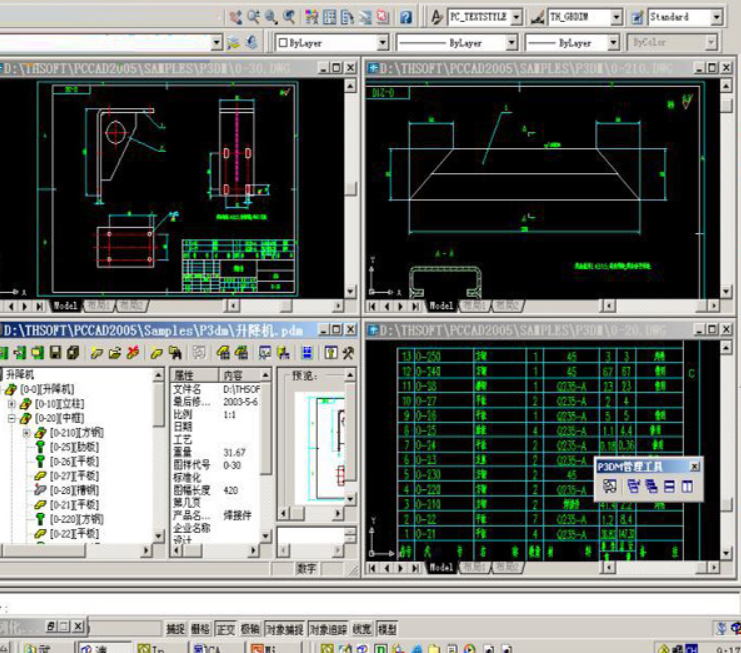The image size is (741, 653).
Task: Toggle 捕捉 snap mode in status bar
Action: point(176,629)
